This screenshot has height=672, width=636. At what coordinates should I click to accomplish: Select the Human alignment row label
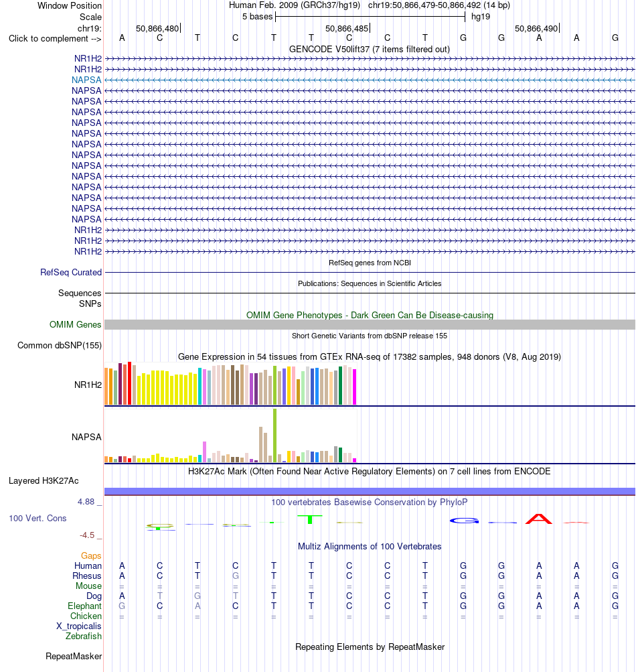click(x=88, y=566)
